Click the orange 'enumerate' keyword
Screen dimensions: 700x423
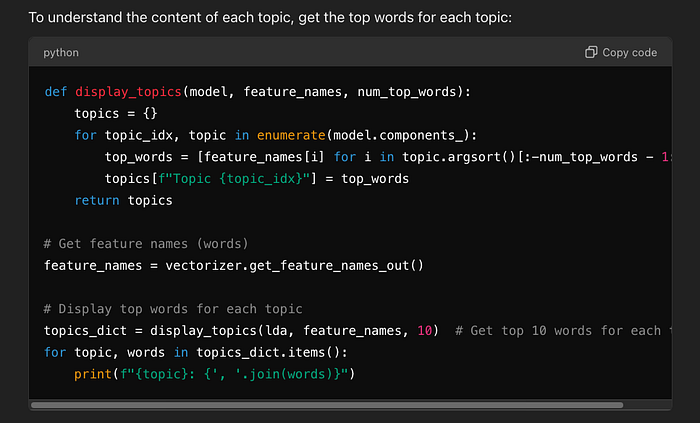click(291, 135)
